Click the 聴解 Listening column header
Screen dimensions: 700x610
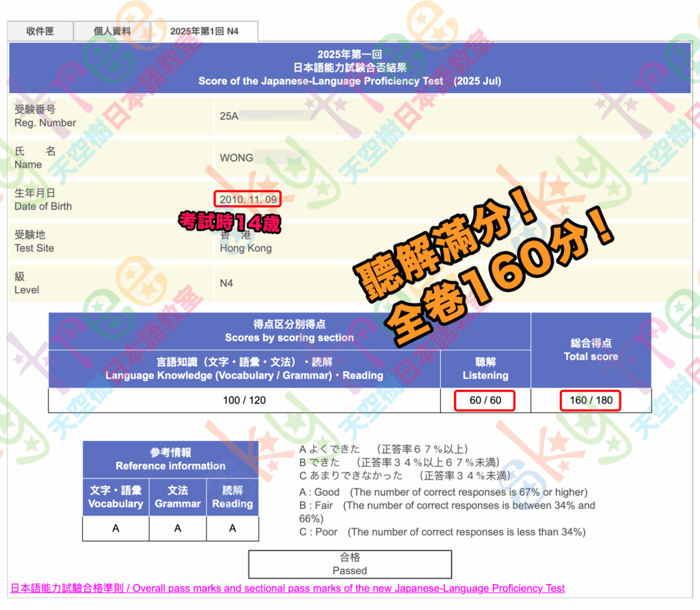485,369
